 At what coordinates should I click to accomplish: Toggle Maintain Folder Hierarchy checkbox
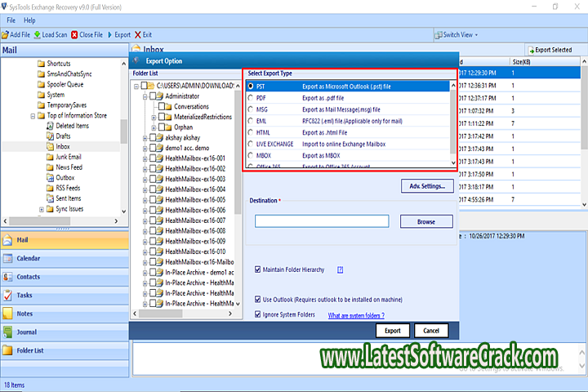click(x=258, y=269)
